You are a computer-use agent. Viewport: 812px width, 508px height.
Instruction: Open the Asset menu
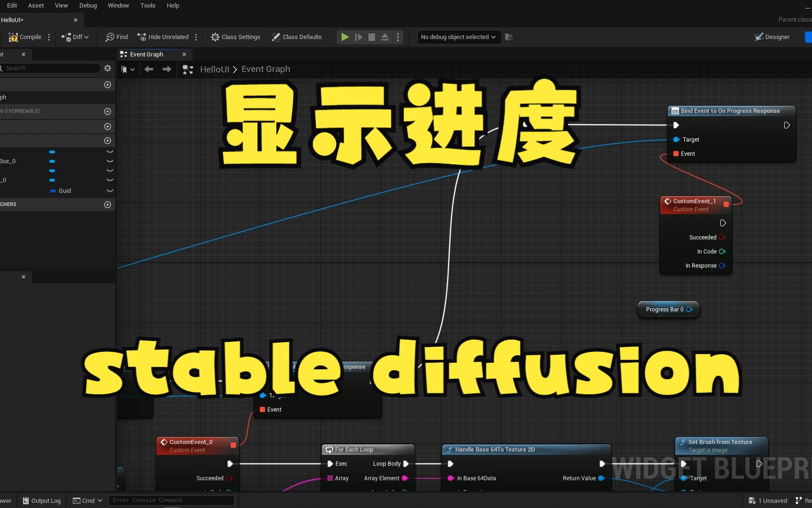click(x=36, y=6)
